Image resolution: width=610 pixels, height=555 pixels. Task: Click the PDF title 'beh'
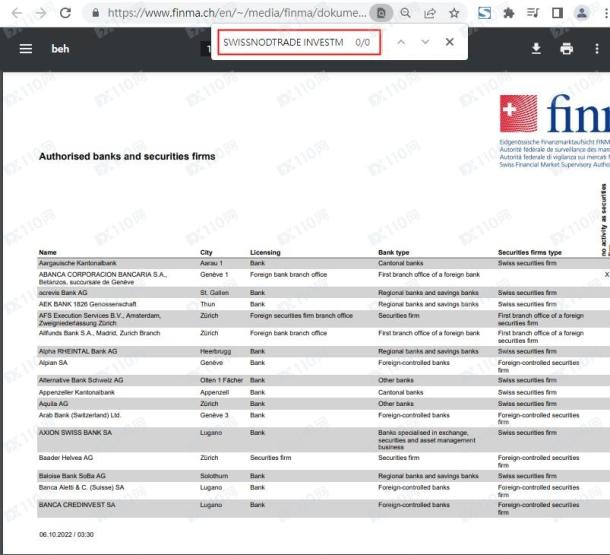pos(60,49)
